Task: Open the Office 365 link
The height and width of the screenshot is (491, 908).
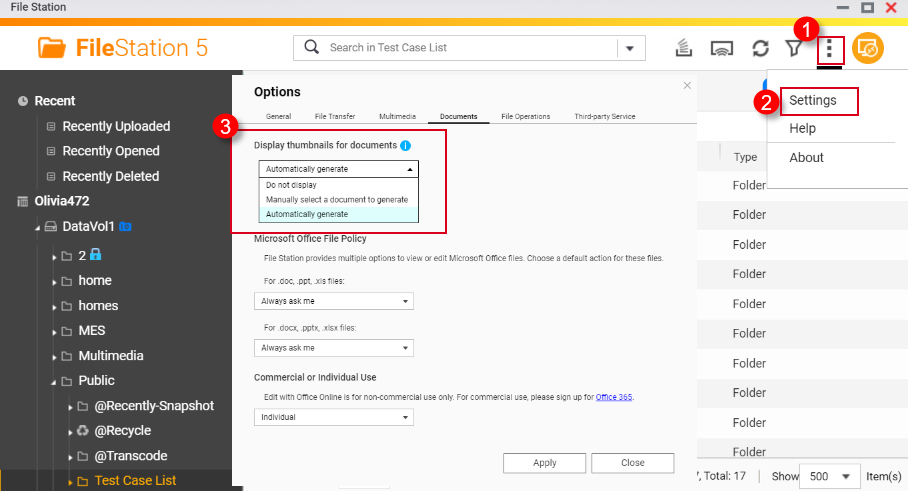Action: pyautogui.click(x=614, y=397)
